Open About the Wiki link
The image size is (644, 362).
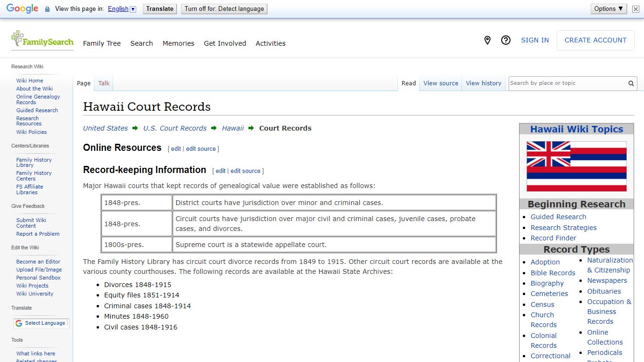(x=34, y=89)
